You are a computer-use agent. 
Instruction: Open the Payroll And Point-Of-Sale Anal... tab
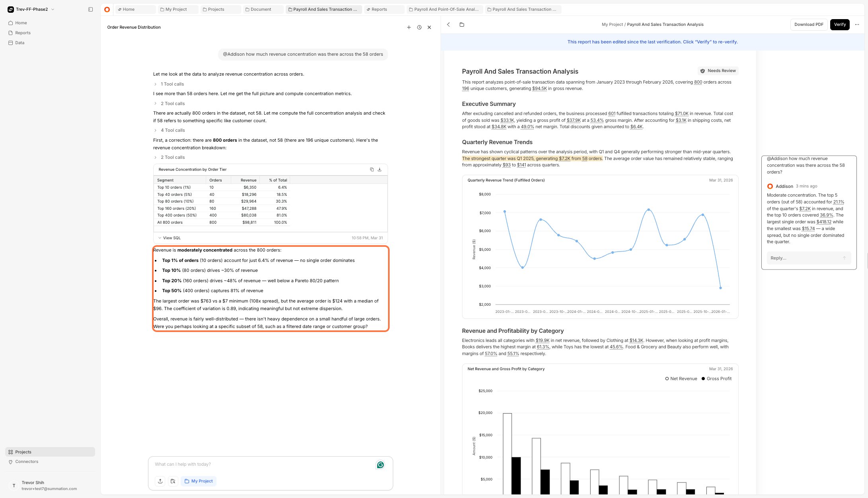(445, 9)
